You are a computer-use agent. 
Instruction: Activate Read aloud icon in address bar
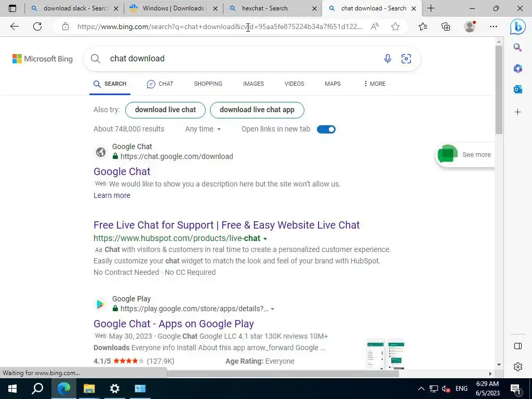(x=375, y=26)
